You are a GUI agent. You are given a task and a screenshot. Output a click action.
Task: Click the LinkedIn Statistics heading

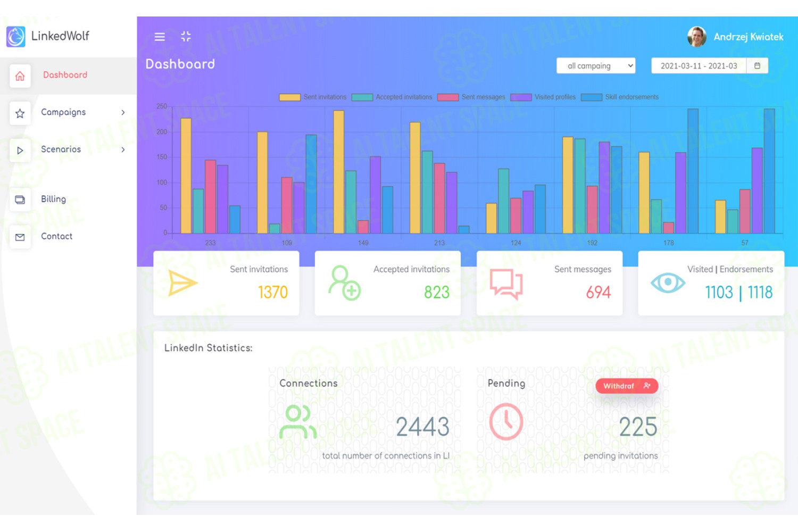click(x=209, y=348)
